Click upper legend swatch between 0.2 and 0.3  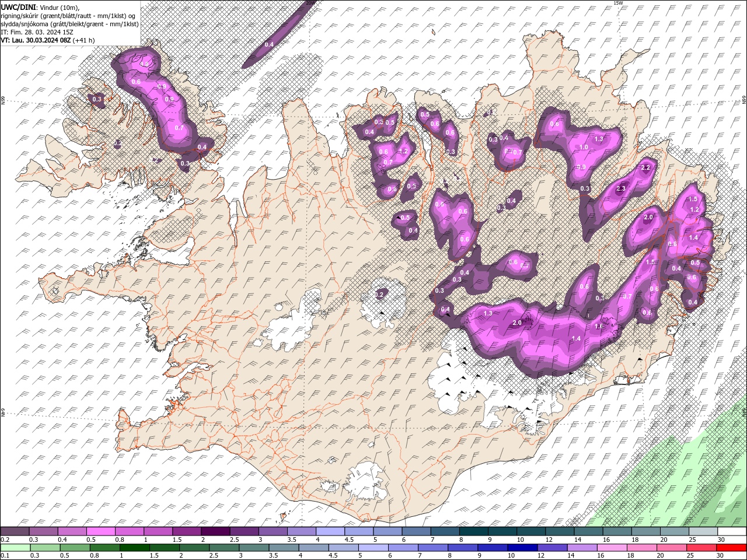(15, 531)
